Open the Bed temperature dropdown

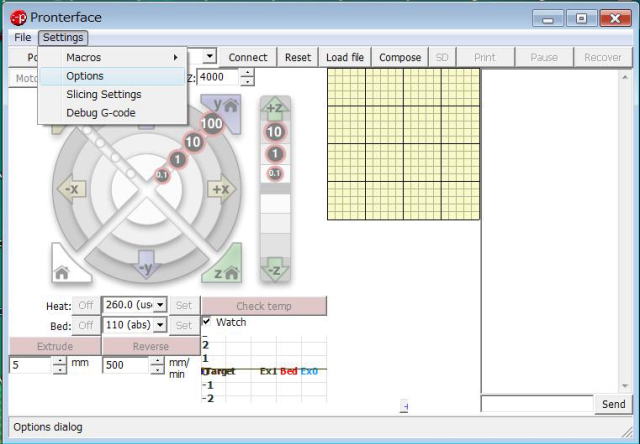point(160,325)
